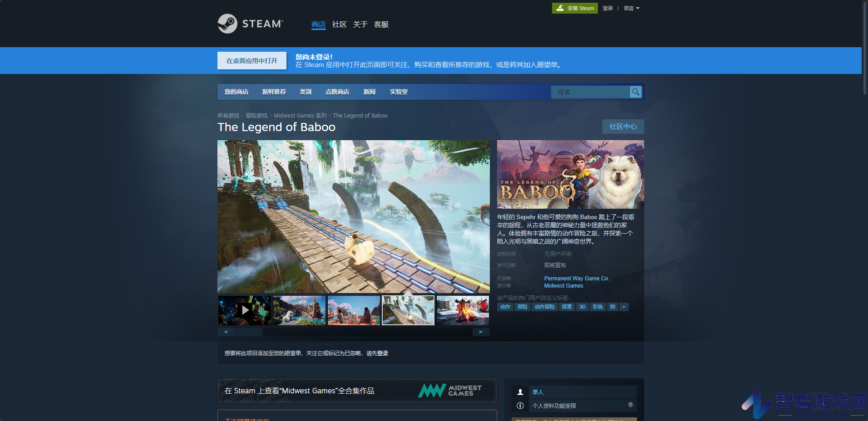This screenshot has width=868, height=421.
Task: Click the 社区中心 button
Action: pos(623,127)
